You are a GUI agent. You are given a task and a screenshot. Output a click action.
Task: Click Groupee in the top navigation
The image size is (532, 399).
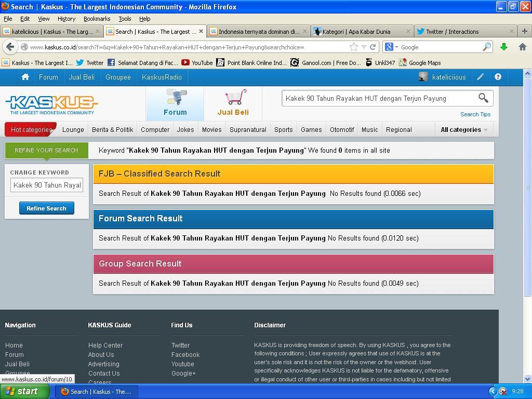click(118, 77)
